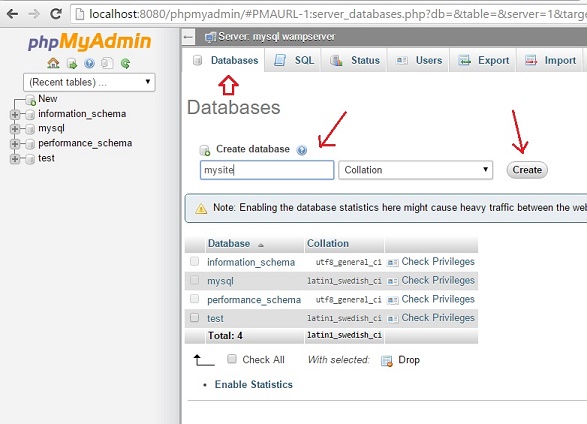Click the database icon beside New in tree
Screen dimensions: 587x424
31,100
